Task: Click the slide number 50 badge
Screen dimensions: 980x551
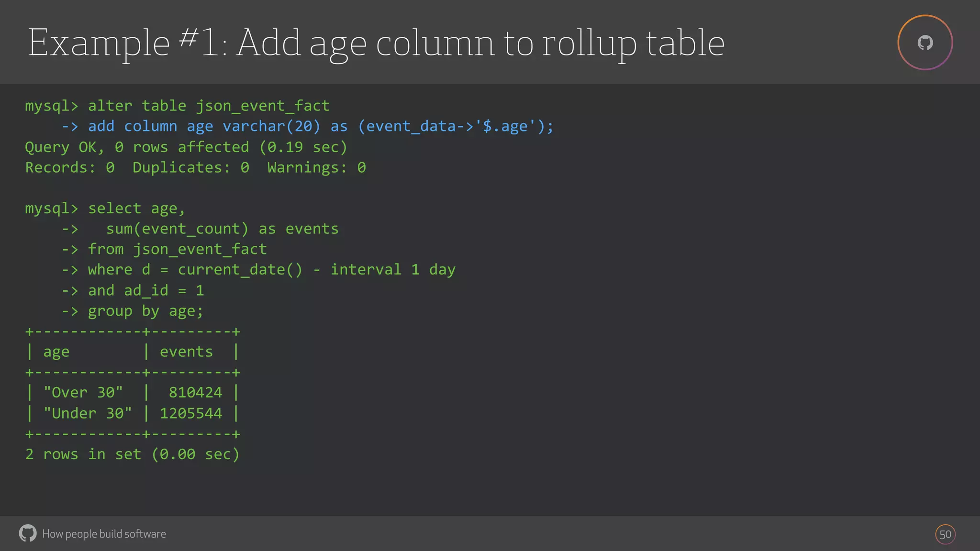Action: pos(945,534)
